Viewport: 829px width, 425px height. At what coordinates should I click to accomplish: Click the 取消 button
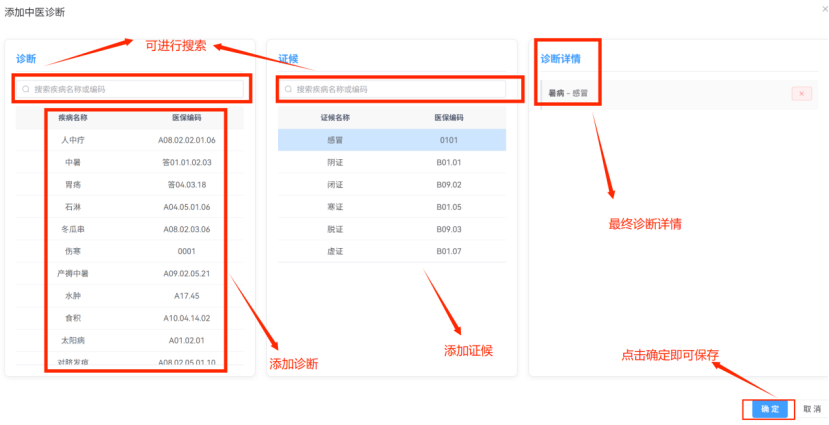pyautogui.click(x=812, y=409)
